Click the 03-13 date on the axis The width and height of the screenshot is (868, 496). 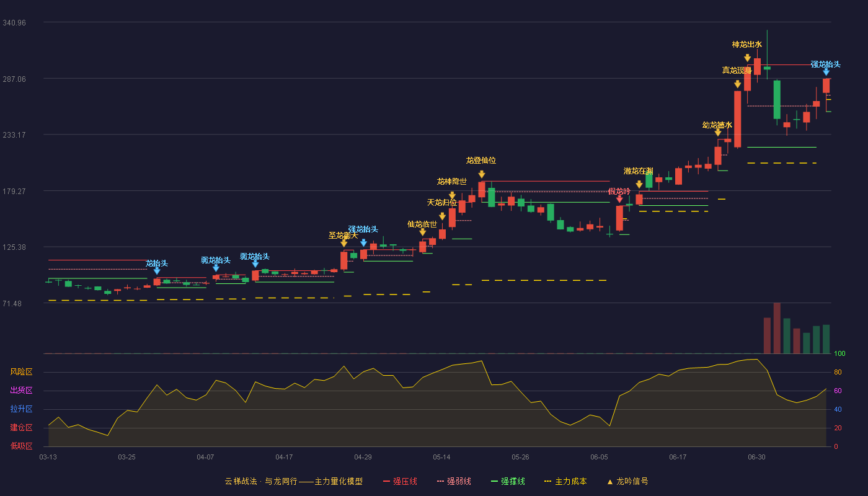pos(48,457)
